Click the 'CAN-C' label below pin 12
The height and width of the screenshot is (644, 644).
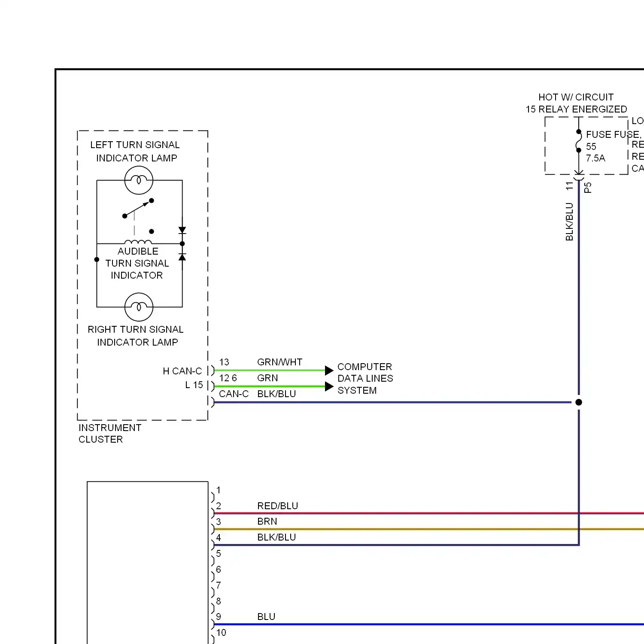tap(234, 394)
